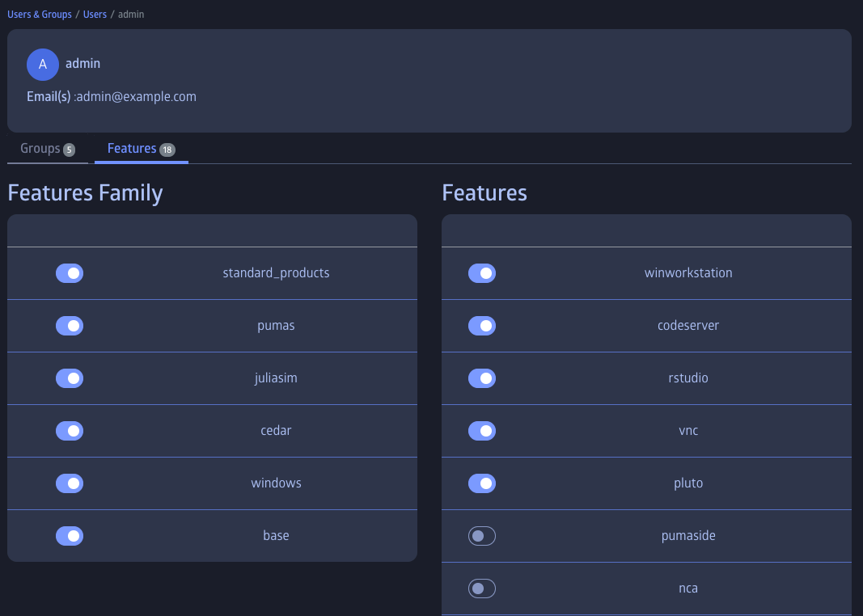The image size is (863, 616).
Task: Toggle off the windows feature family
Action: point(70,483)
